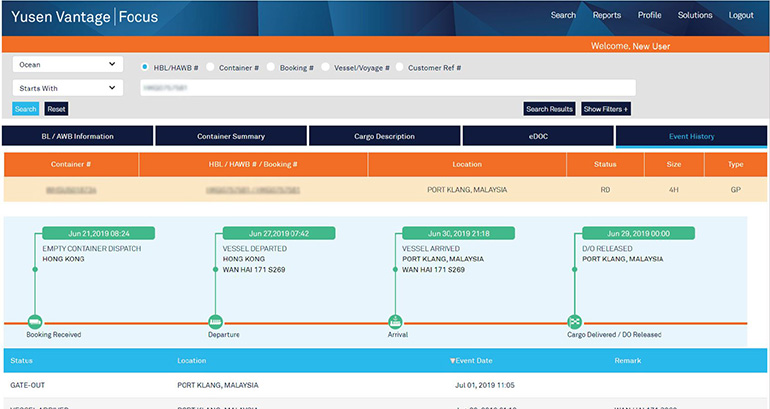The width and height of the screenshot is (770, 409).
Task: Open the eDOC tab
Action: coord(538,136)
